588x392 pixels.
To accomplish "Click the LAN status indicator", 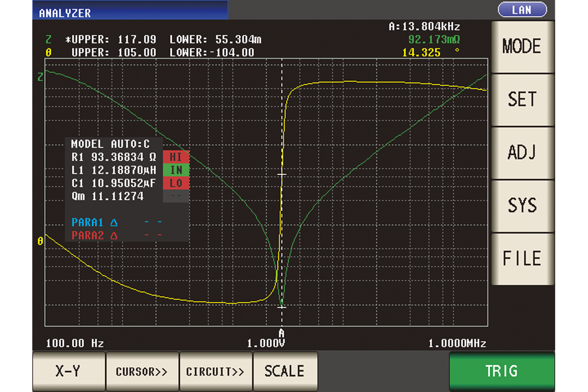I will tap(521, 9).
